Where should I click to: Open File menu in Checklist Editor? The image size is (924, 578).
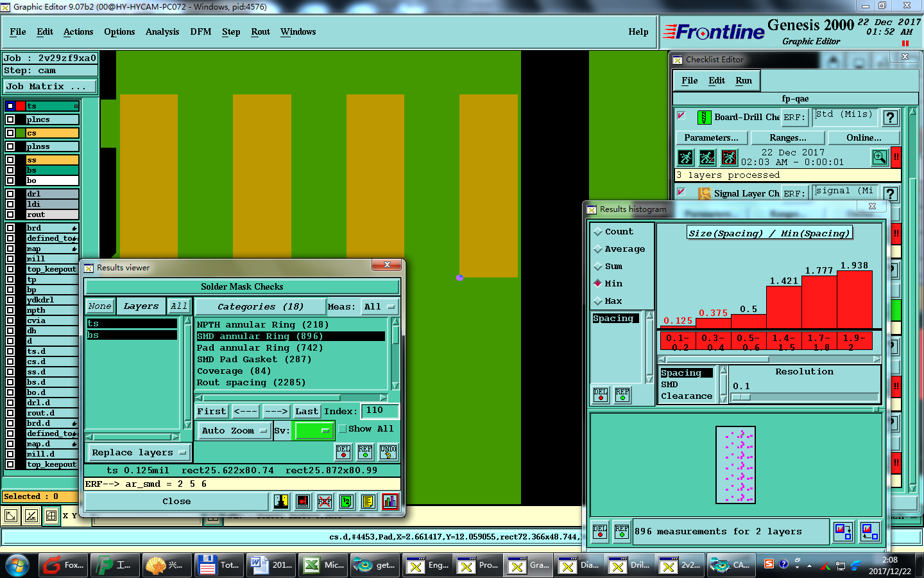pos(690,81)
